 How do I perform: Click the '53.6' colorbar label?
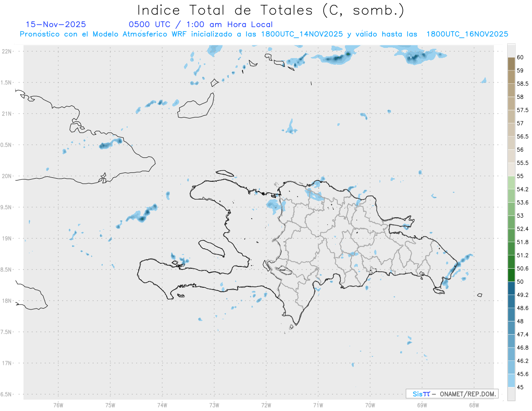click(522, 202)
